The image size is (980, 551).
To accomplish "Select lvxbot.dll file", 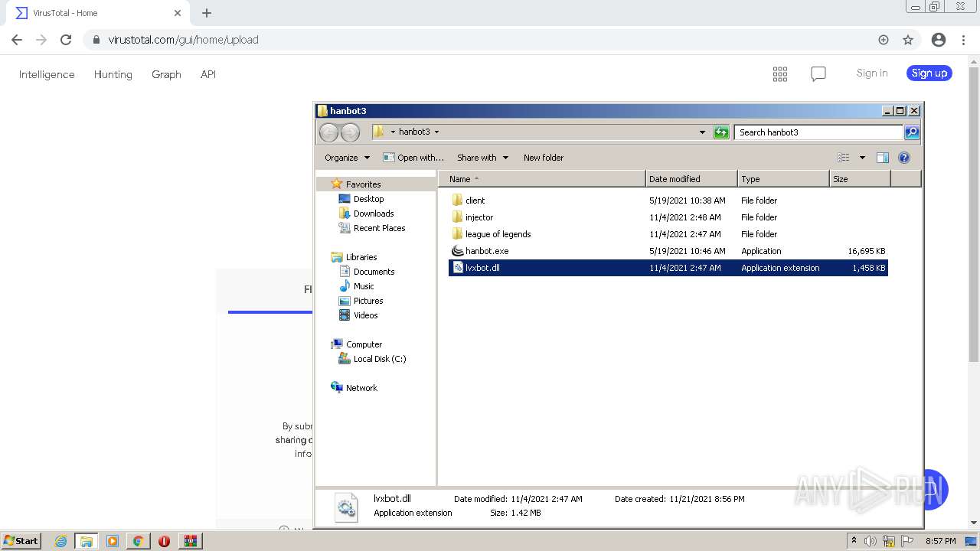I will (668, 268).
